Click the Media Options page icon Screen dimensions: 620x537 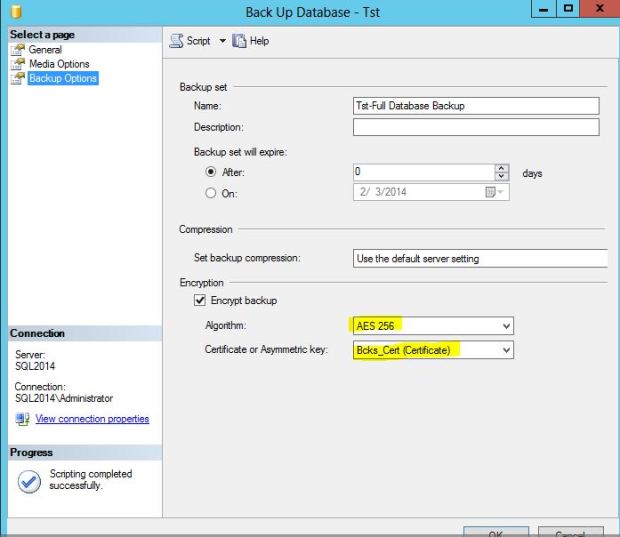(x=18, y=64)
